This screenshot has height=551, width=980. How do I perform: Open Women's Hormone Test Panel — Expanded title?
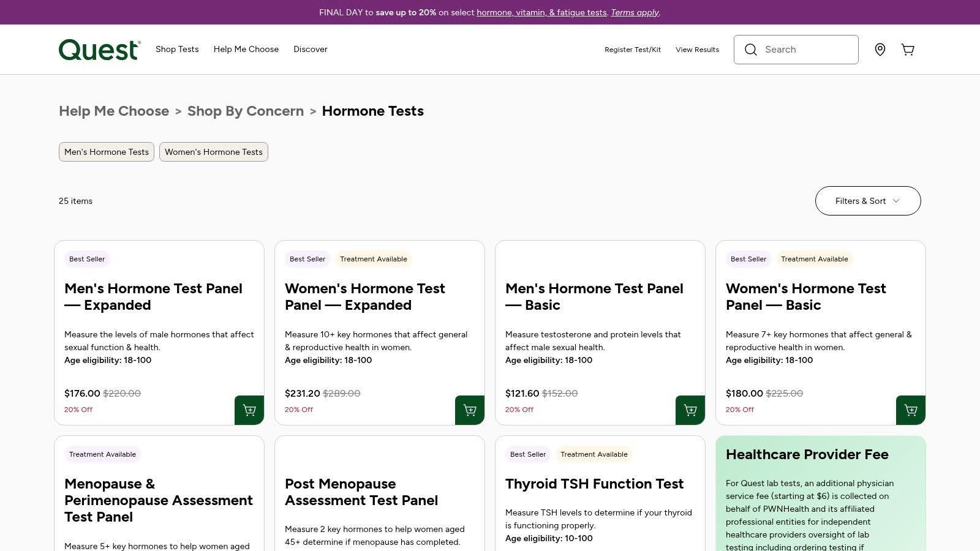click(365, 297)
